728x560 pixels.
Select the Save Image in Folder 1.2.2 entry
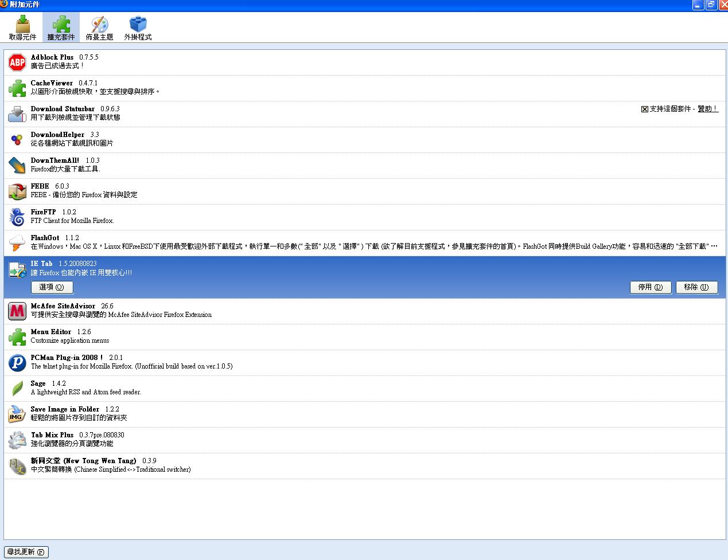[x=365, y=414]
